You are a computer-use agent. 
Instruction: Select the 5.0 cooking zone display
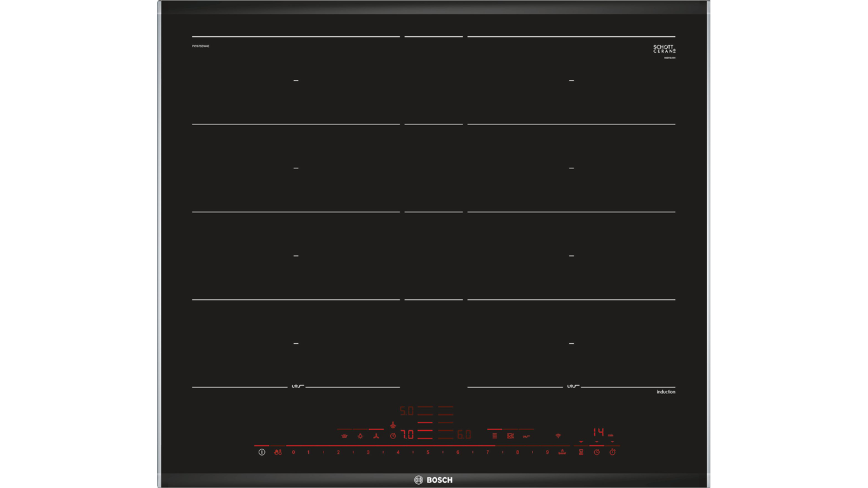(x=407, y=411)
